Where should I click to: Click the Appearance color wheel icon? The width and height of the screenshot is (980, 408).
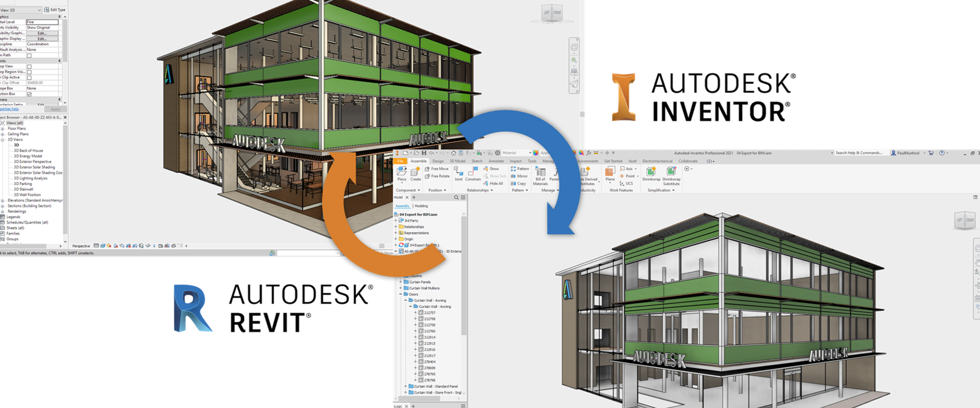click(x=535, y=152)
